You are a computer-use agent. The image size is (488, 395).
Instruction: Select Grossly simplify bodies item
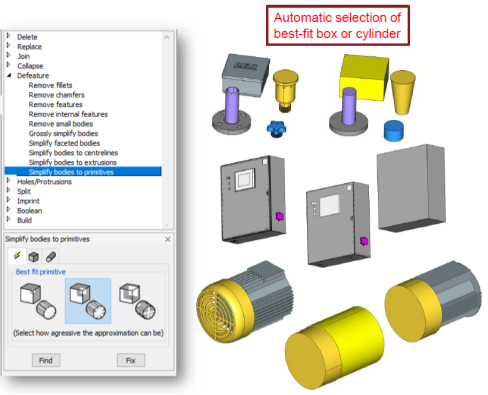(63, 134)
